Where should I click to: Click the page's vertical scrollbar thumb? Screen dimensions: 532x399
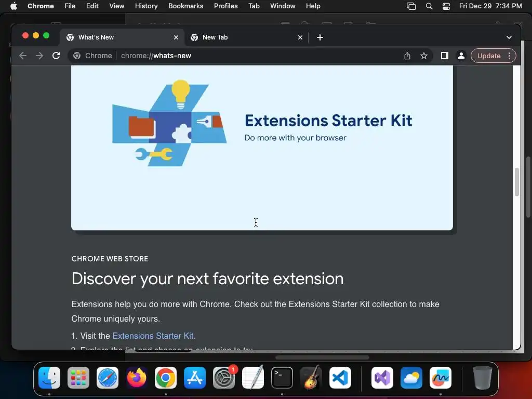[517, 182]
